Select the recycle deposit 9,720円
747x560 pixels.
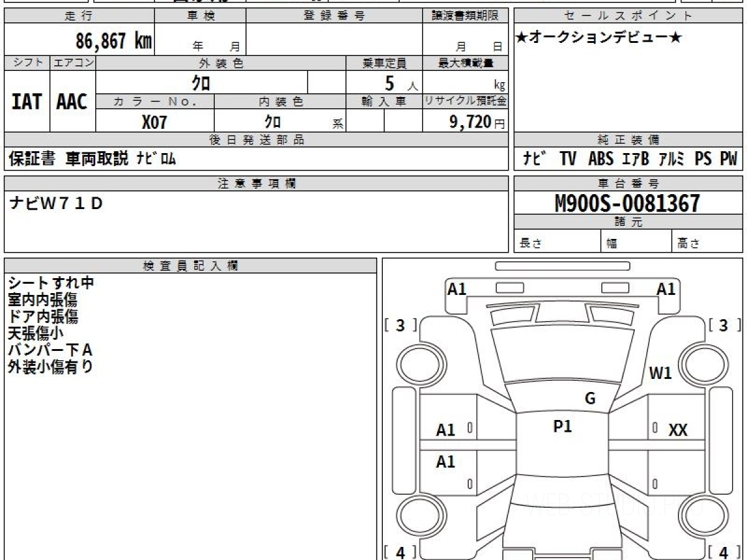[x=477, y=122]
